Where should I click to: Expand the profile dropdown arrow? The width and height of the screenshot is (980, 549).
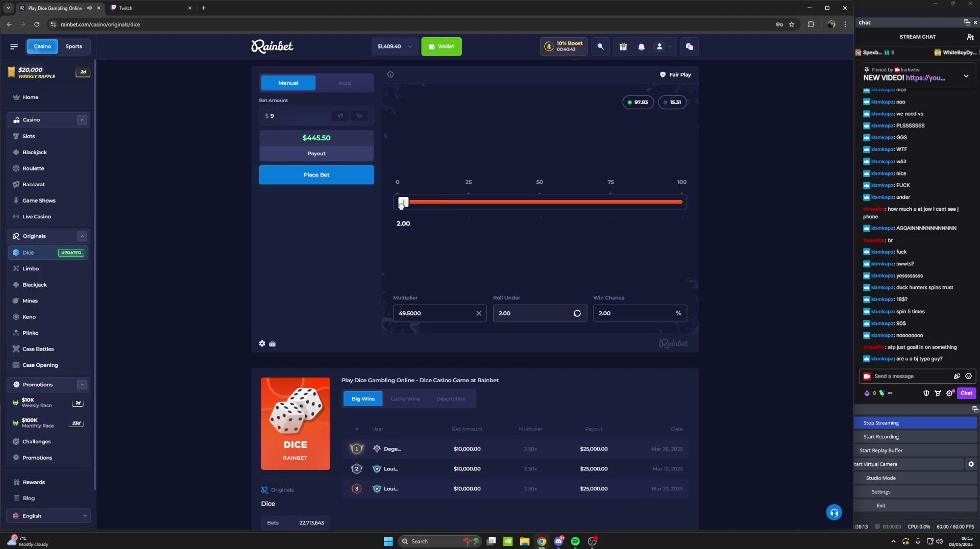[x=670, y=46]
